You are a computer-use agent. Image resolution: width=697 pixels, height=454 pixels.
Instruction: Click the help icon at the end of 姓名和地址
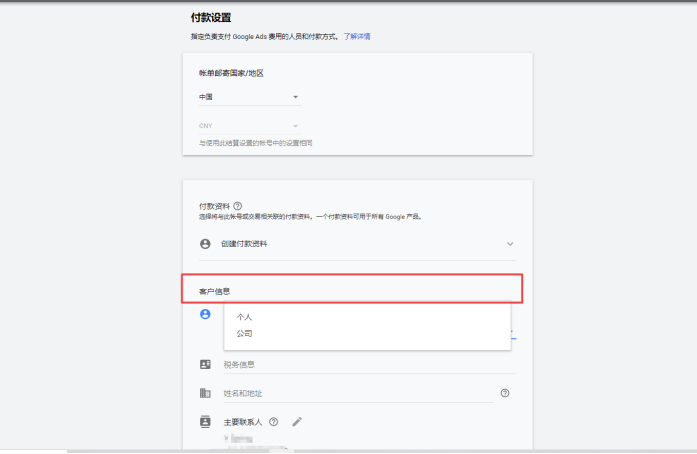coord(505,393)
